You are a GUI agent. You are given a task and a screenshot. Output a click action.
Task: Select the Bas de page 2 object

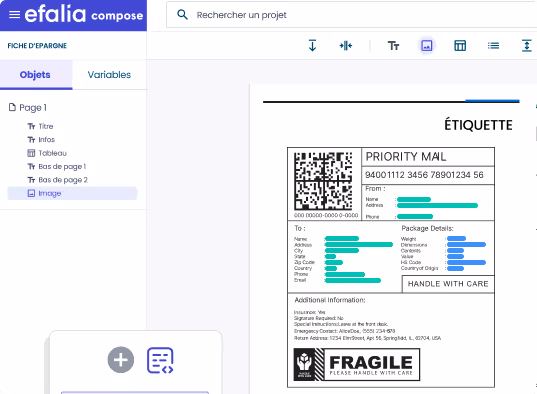point(63,180)
